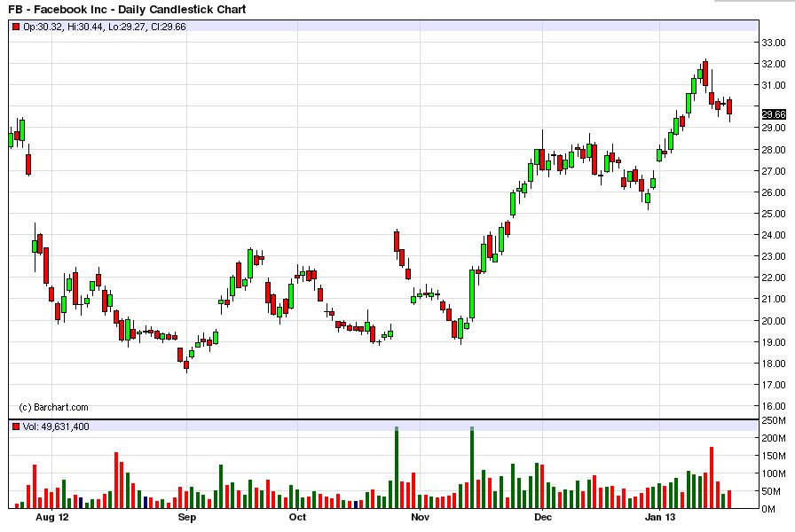
Task: Click the chart title "FB - Facebook Inc - Daily Candlestick Chart"
Action: pyautogui.click(x=127, y=9)
